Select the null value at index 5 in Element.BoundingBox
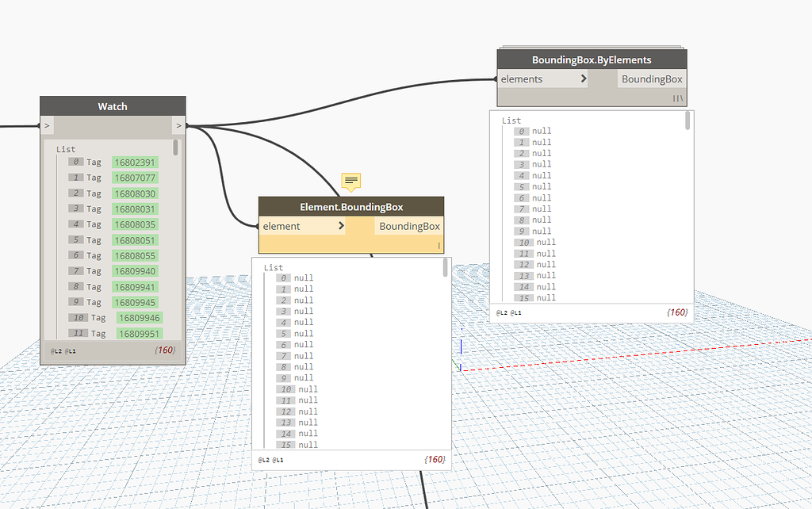This screenshot has height=509, width=812. point(304,333)
